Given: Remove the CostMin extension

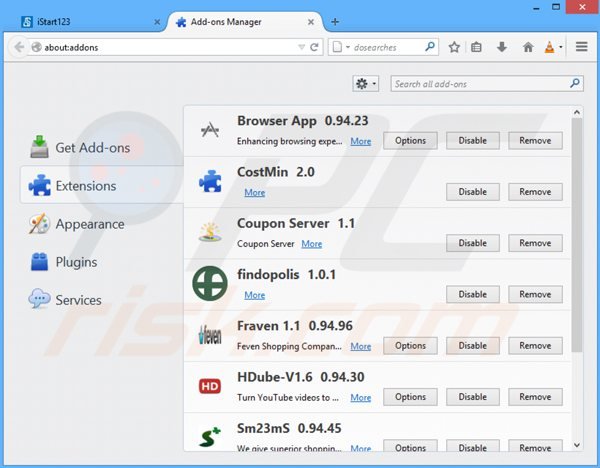Looking at the screenshot, I should (535, 192).
